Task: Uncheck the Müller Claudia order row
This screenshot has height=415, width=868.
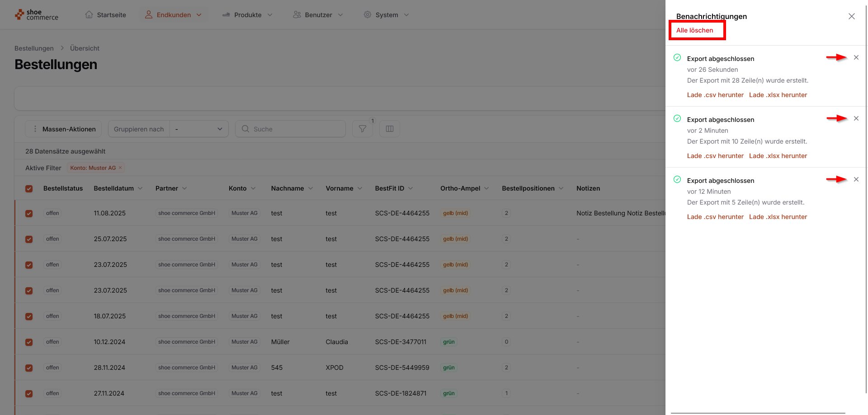Action: point(29,342)
